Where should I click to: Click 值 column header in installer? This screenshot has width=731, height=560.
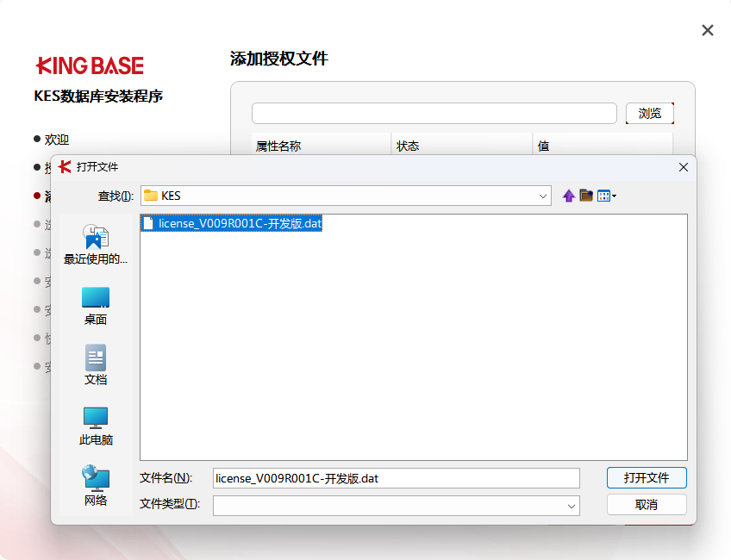click(x=603, y=146)
